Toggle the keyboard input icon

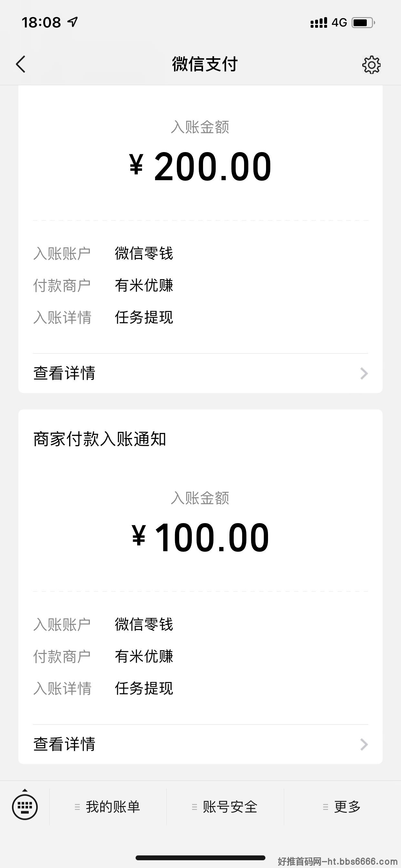[25, 807]
